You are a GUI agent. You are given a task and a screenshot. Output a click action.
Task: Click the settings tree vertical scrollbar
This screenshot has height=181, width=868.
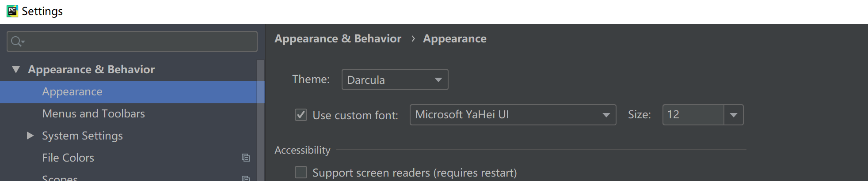point(260,120)
